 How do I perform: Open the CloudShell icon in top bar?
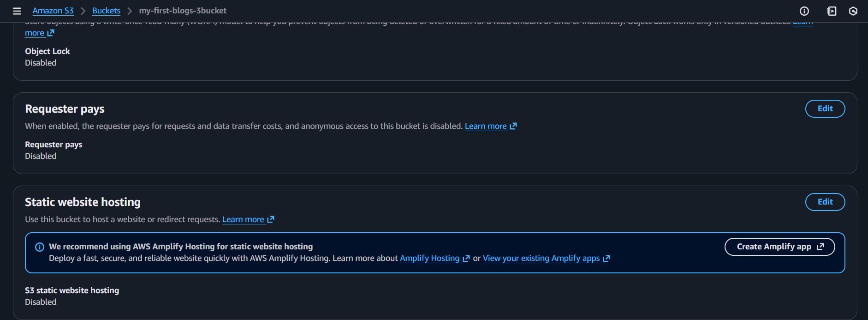tap(832, 11)
